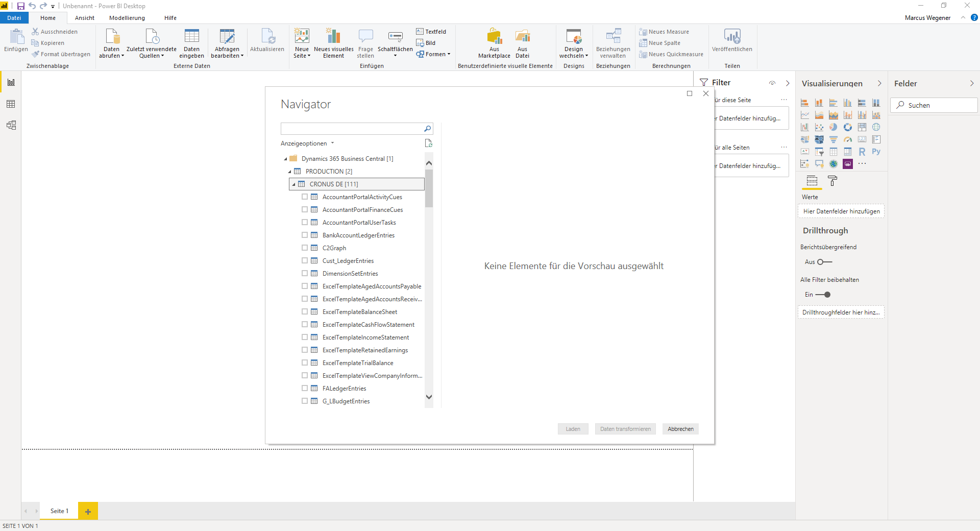
Task: Switch to the Modellierung ribbon tab
Action: [x=127, y=18]
